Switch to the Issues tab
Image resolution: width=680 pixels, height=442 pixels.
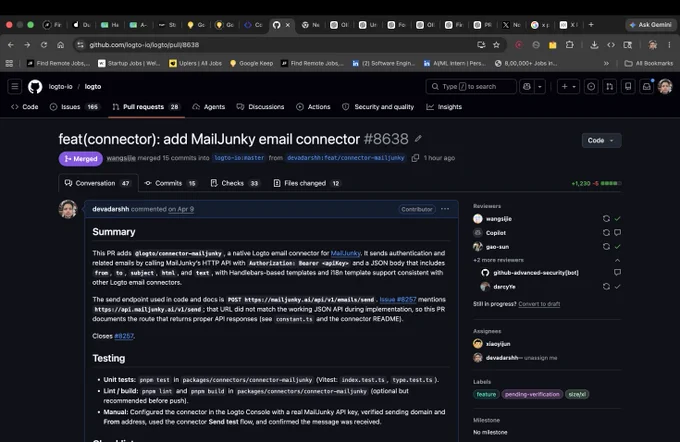coord(74,107)
